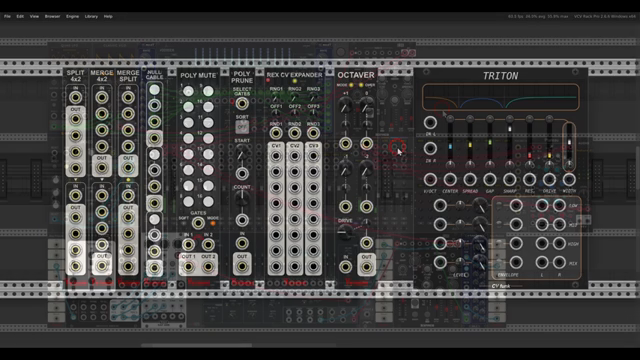Click the first jack under CV1
640x360 pixels.
(x=276, y=156)
